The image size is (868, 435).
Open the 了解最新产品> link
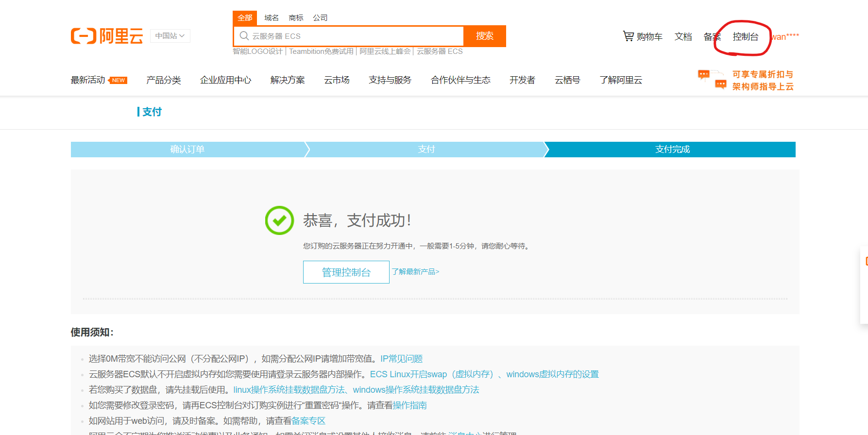pyautogui.click(x=415, y=272)
